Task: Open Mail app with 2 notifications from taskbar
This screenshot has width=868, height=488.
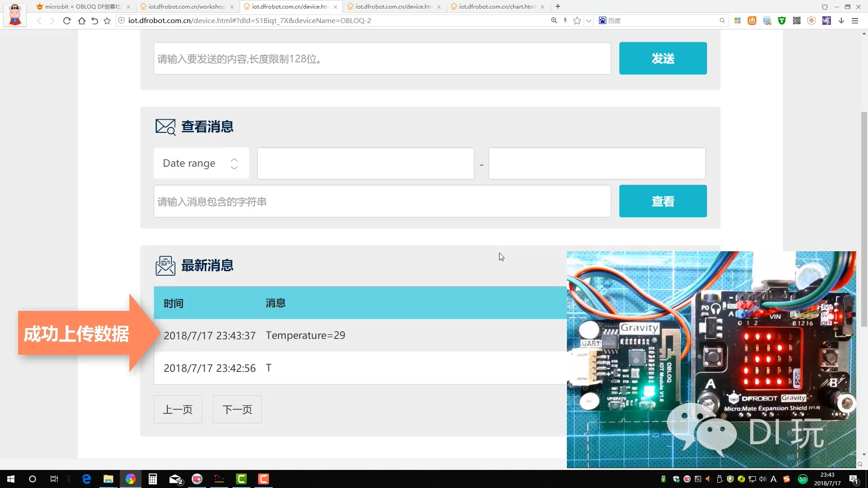Action: [x=175, y=479]
